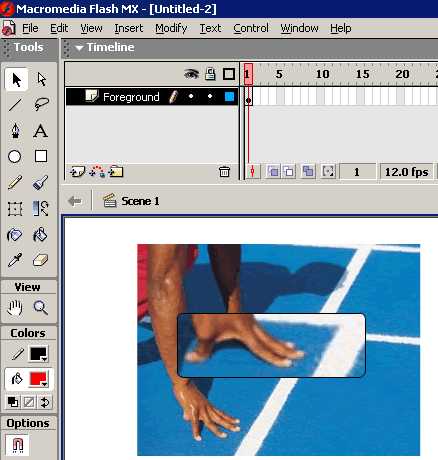Hide the Foreground layer via eye dot
Screen dimensions: 438x460
pos(191,96)
